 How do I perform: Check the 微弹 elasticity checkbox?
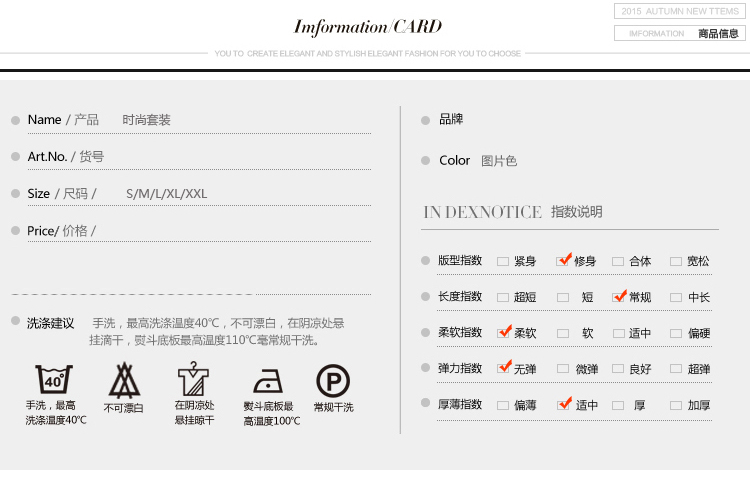[563, 369]
